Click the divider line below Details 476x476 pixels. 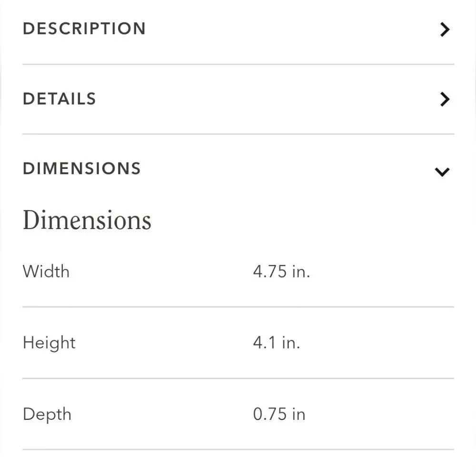point(238,134)
